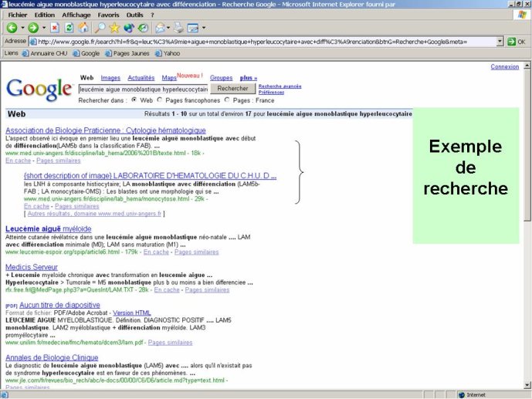Switch to the Maps search tab

tap(169, 78)
